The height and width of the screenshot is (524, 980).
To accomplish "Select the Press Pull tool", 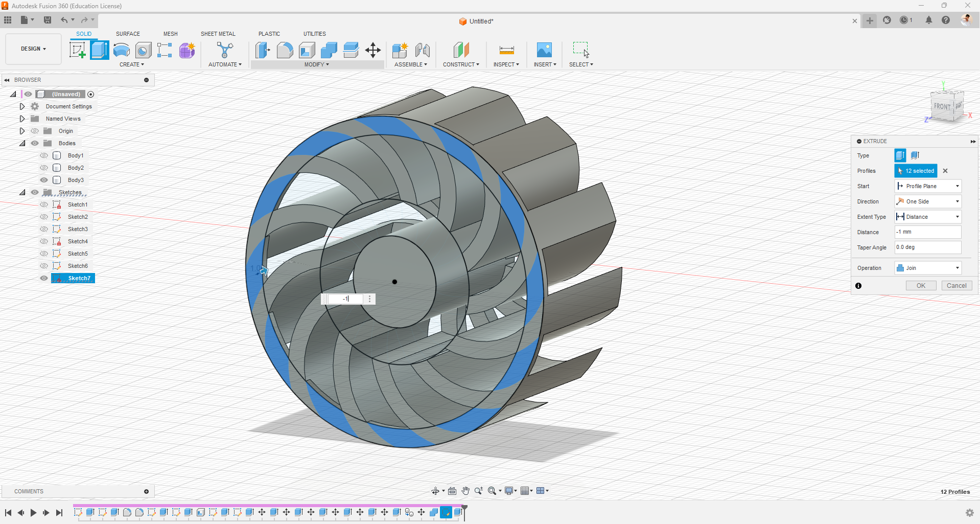I will click(x=263, y=50).
